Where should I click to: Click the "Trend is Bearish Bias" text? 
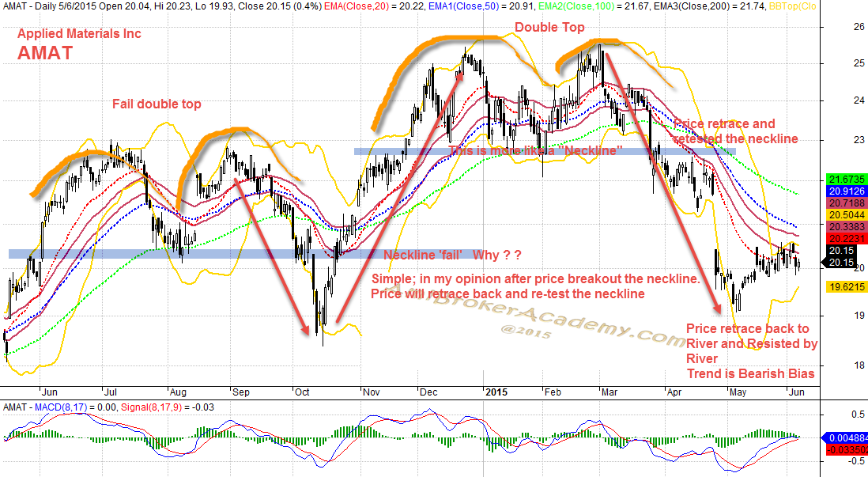click(751, 374)
